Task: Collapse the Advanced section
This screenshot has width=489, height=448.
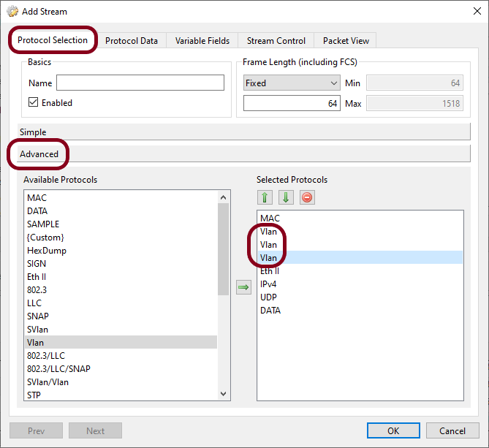Action: (x=243, y=153)
